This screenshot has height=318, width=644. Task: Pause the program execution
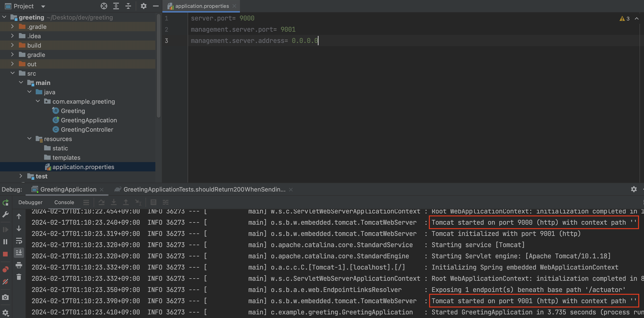pyautogui.click(x=5, y=242)
